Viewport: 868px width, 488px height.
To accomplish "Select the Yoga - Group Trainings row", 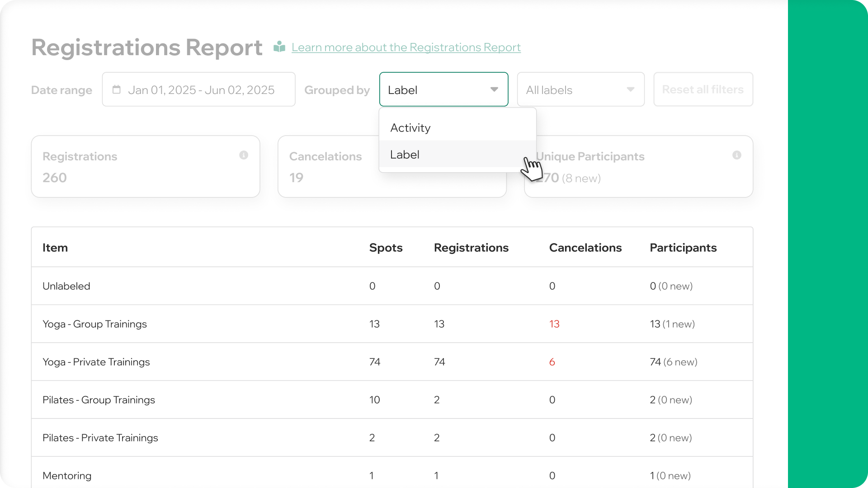I will click(x=94, y=324).
